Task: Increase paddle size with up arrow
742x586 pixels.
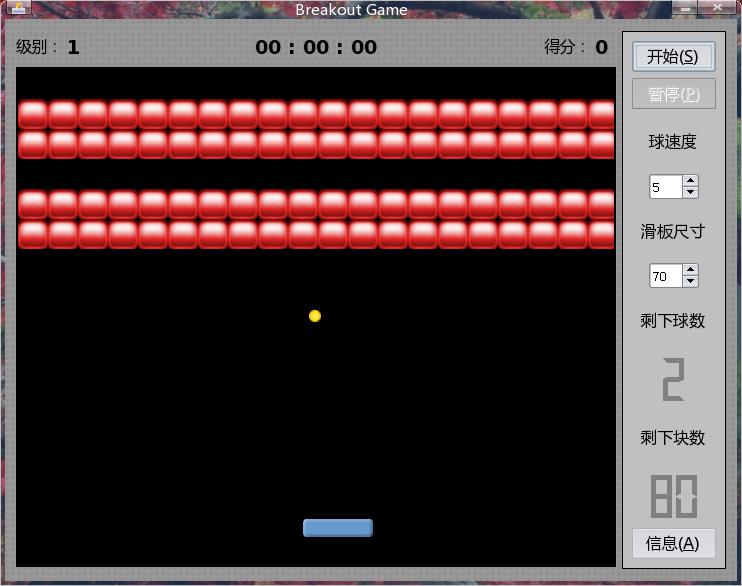Action: tap(690, 270)
